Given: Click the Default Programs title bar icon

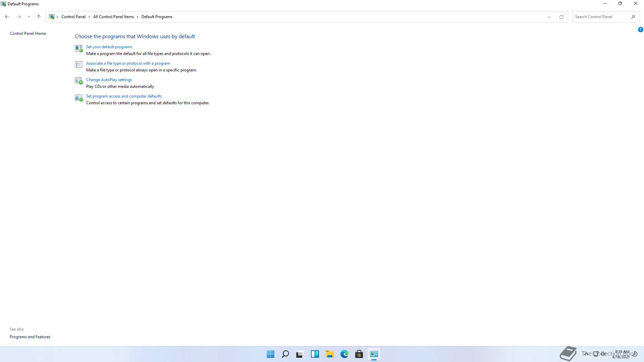Looking at the screenshot, I should click(x=3, y=4).
